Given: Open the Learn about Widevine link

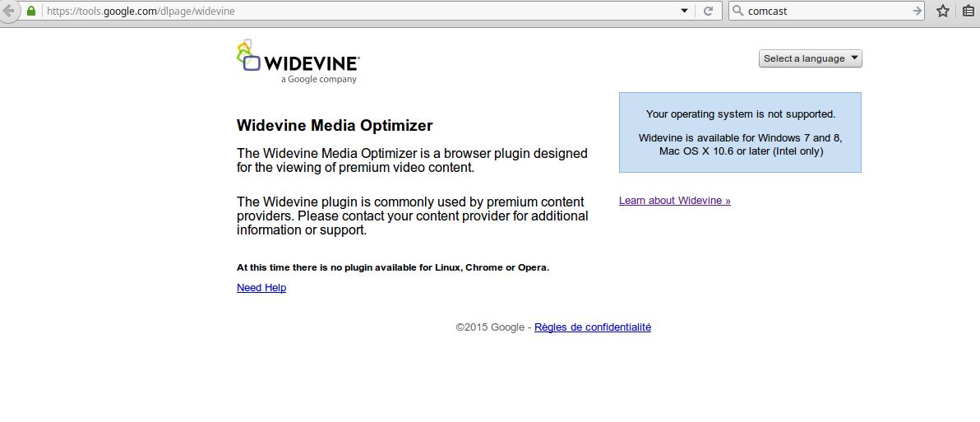Looking at the screenshot, I should point(674,201).
